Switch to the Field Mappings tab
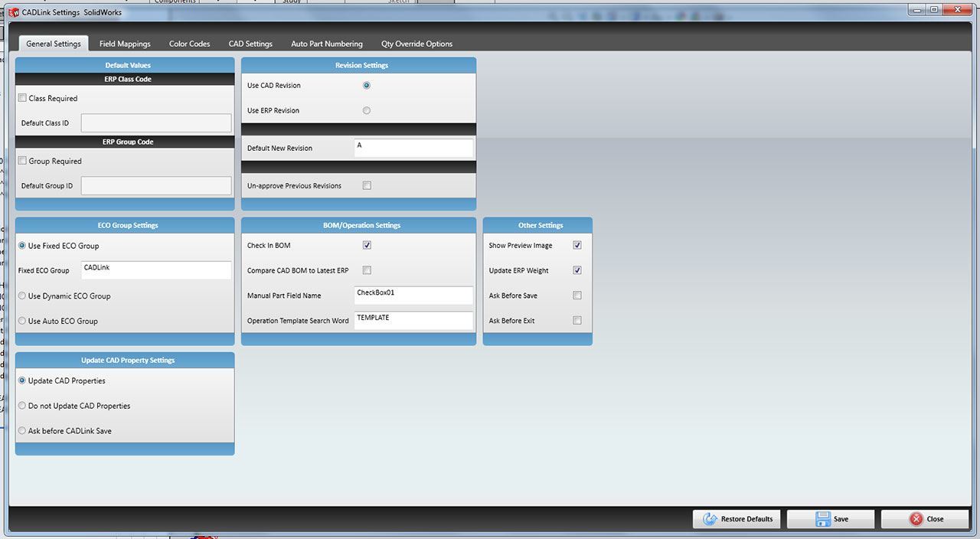This screenshot has width=980, height=539. pos(125,44)
